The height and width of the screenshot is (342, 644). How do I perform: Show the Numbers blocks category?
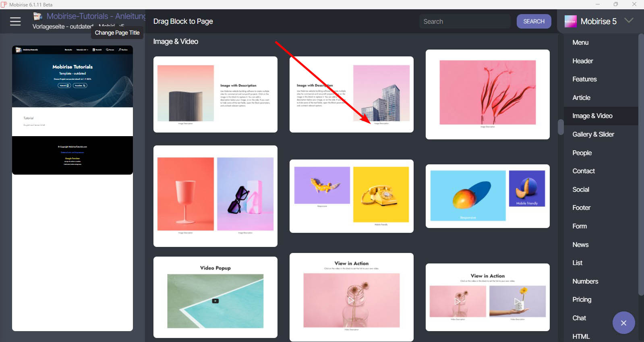(x=585, y=281)
